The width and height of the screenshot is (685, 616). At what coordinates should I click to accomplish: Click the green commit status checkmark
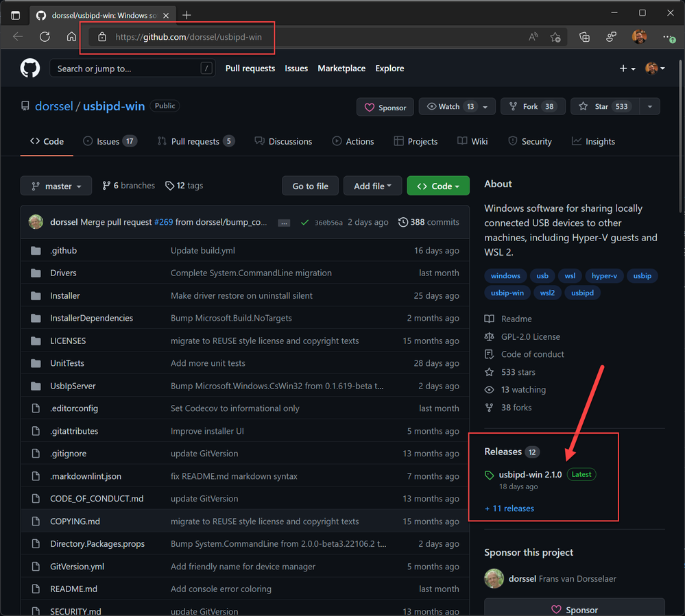click(304, 223)
